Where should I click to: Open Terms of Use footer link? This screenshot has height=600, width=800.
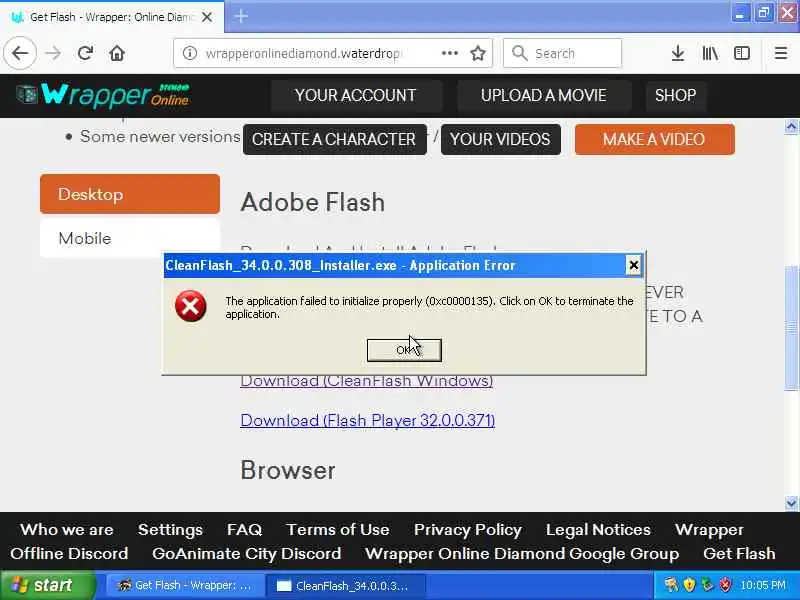click(338, 530)
